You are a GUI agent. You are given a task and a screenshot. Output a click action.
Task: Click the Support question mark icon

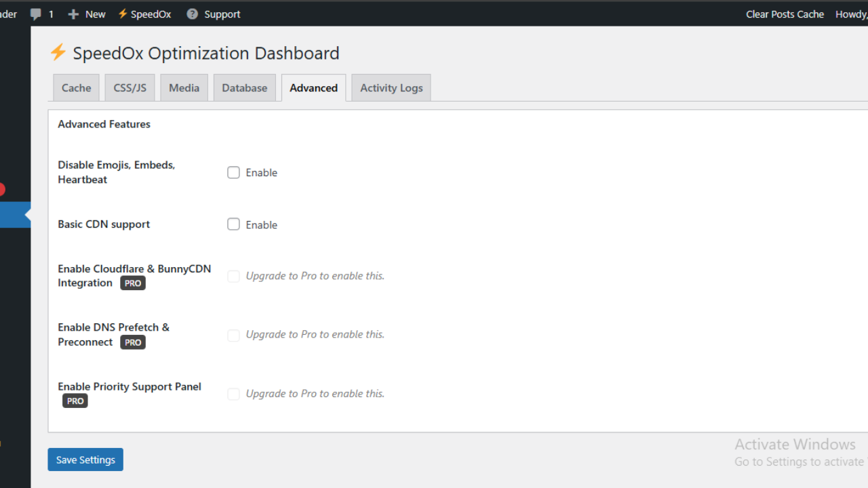[193, 14]
